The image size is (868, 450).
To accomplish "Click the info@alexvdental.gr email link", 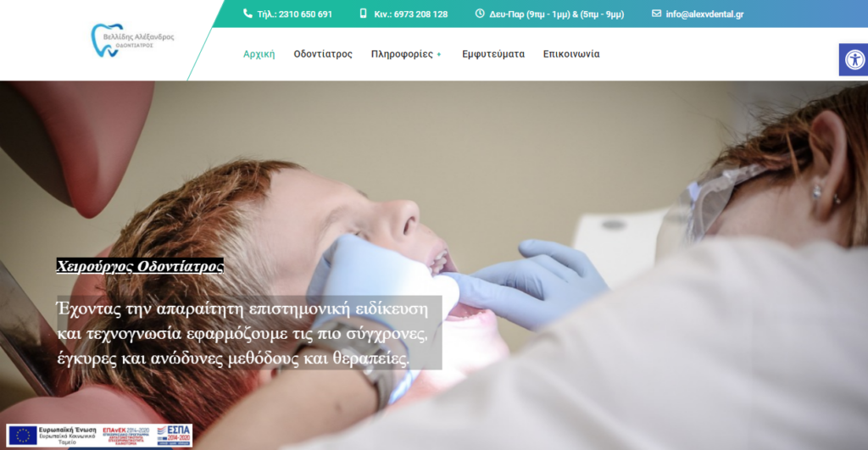I will [704, 14].
